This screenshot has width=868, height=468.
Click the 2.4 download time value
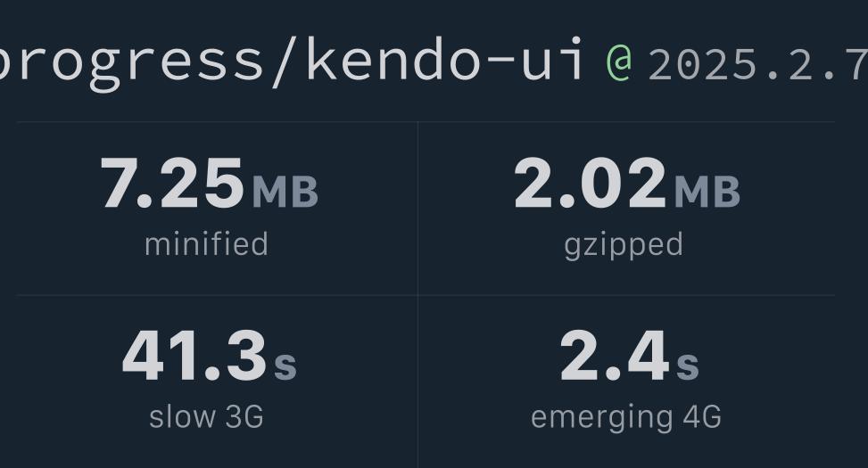click(615, 356)
